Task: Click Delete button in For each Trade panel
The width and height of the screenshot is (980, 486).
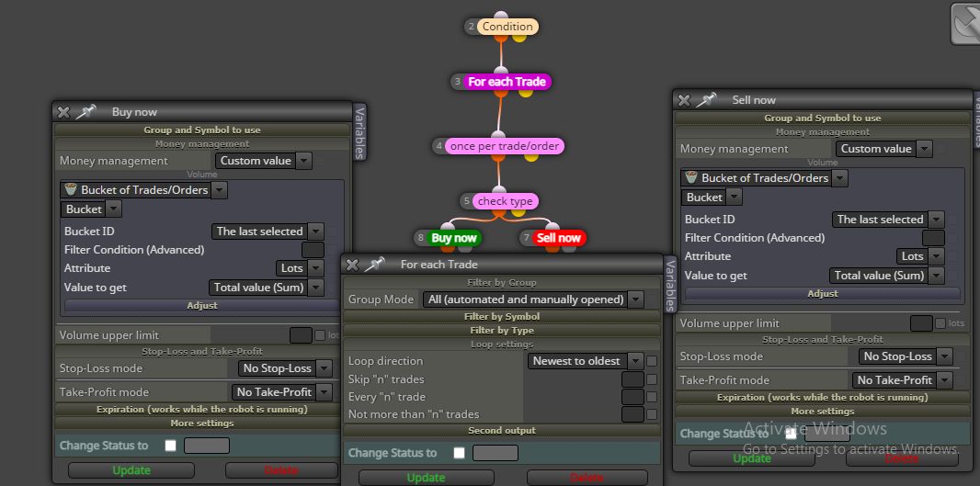Action: point(587,478)
